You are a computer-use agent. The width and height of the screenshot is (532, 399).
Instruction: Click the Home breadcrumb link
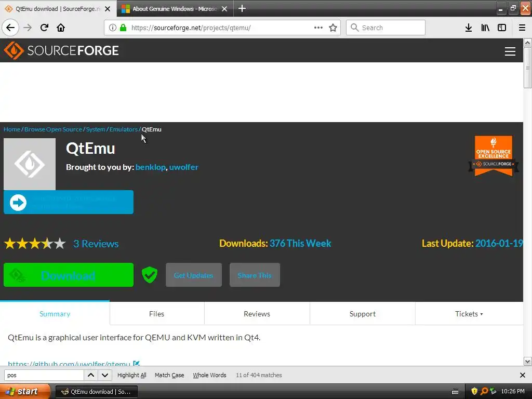(12, 129)
